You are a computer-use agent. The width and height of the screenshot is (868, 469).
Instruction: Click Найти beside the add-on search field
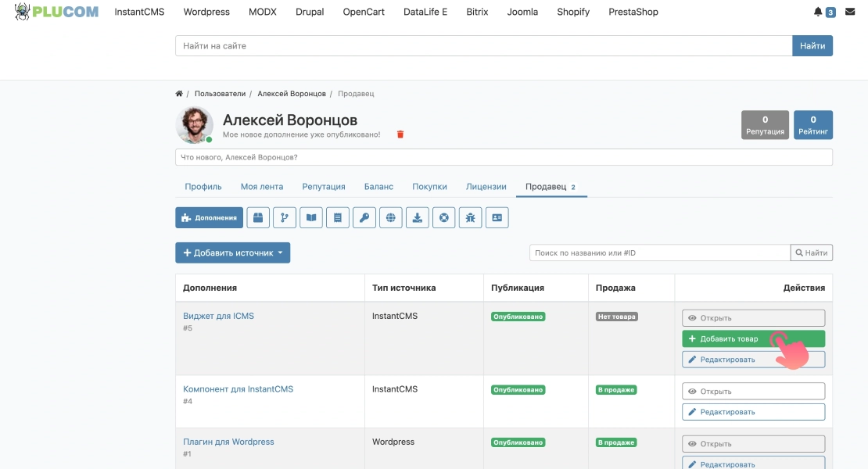pyautogui.click(x=812, y=252)
